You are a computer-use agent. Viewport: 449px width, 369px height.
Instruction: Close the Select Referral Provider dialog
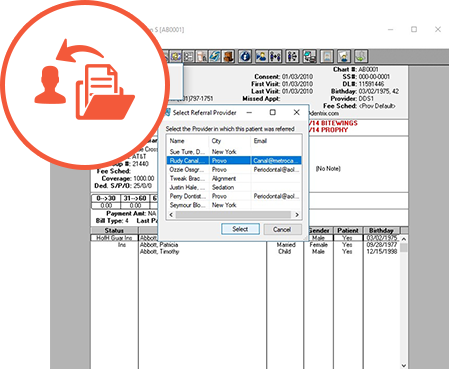click(296, 112)
